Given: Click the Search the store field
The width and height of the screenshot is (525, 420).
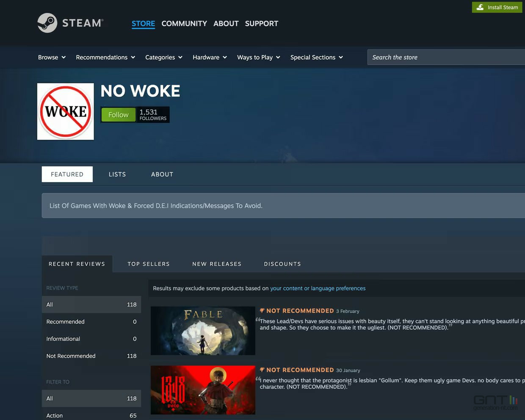Looking at the screenshot, I should (x=445, y=57).
